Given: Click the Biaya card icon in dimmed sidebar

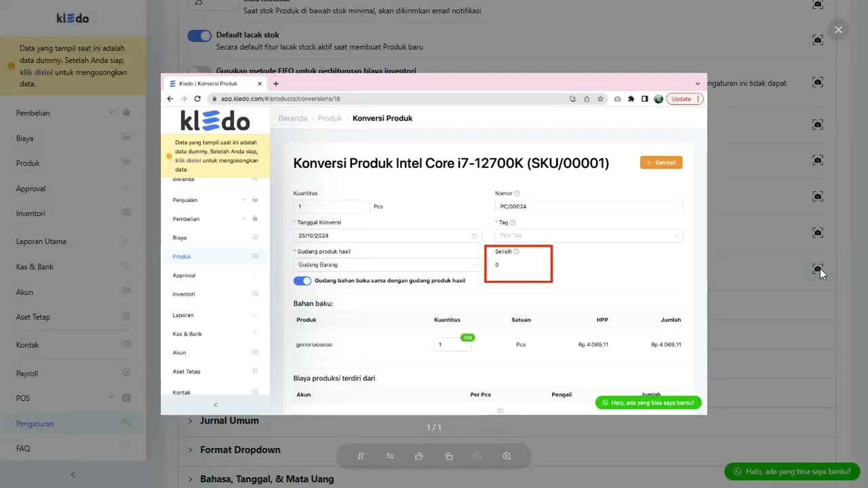Looking at the screenshot, I should tap(126, 137).
